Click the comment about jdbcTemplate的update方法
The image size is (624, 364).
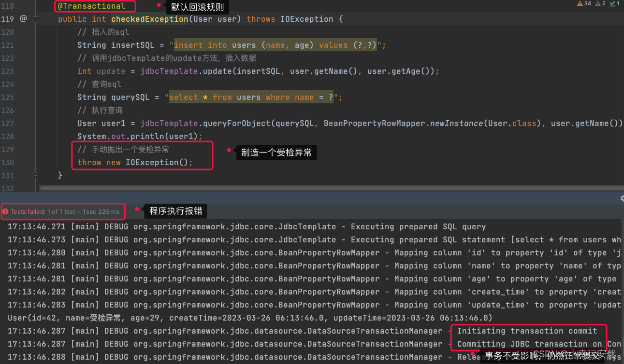pos(167,58)
